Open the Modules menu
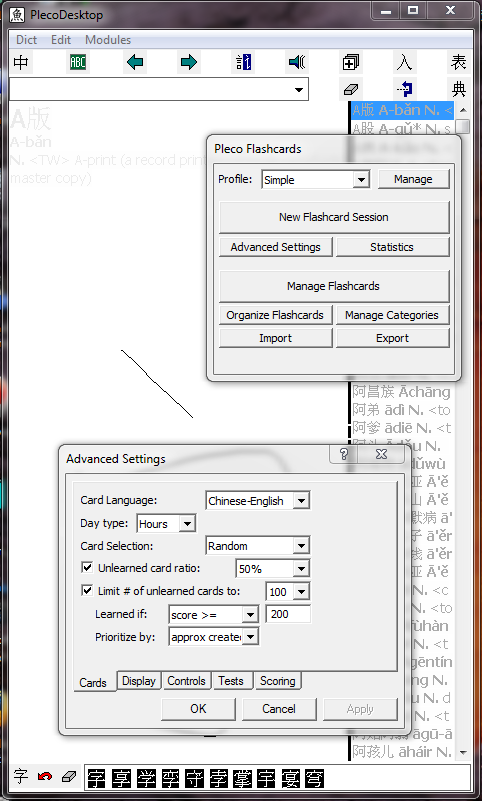 point(108,40)
